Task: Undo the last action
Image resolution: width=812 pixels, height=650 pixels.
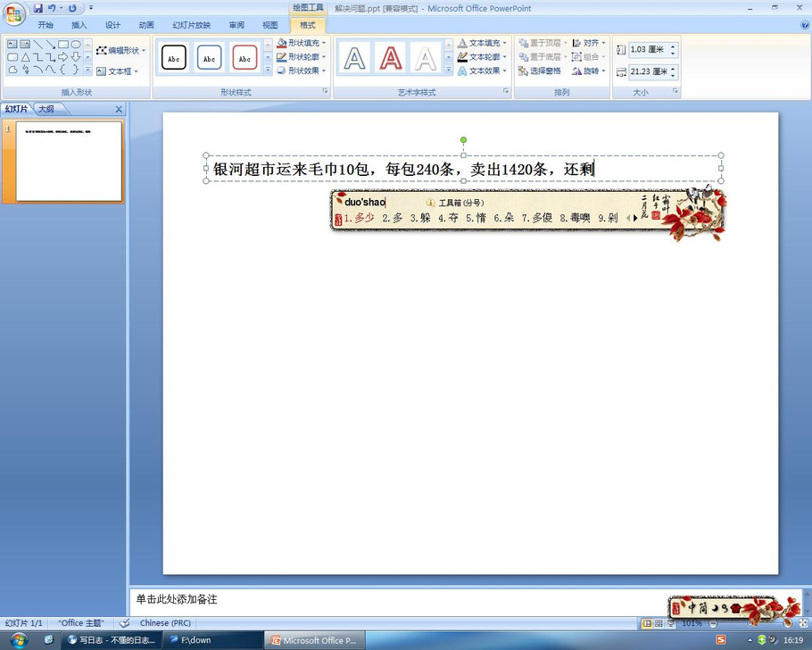Action: tap(53, 8)
